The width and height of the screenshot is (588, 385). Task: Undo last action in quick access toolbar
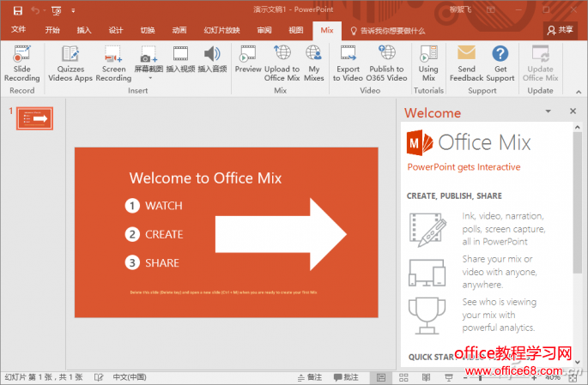pos(35,10)
